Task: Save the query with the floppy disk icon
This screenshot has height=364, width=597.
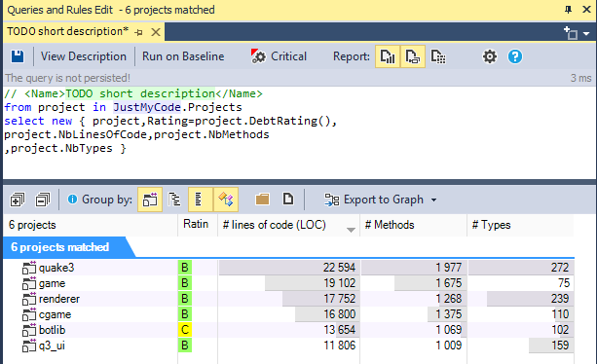Action: pyautogui.click(x=18, y=56)
